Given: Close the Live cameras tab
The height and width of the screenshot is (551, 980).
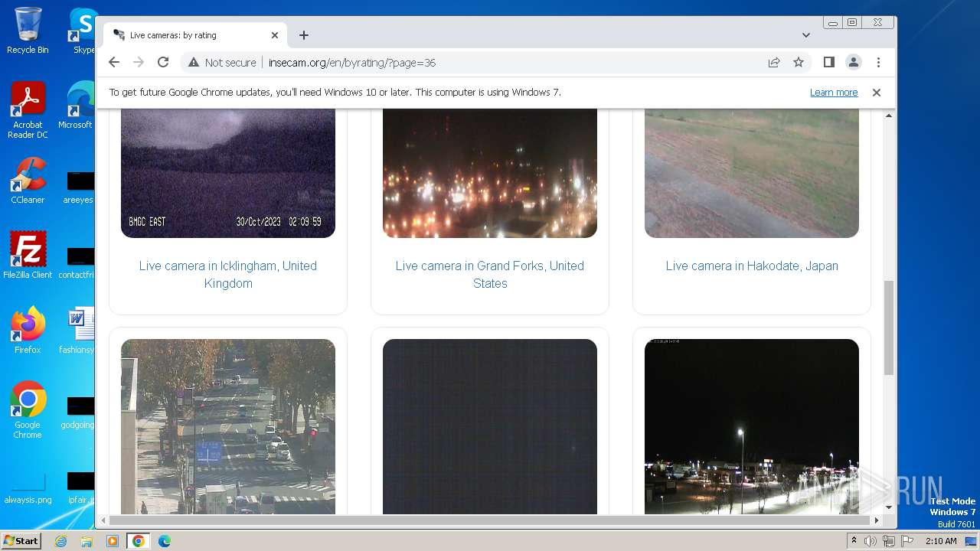Looking at the screenshot, I should coord(275,35).
